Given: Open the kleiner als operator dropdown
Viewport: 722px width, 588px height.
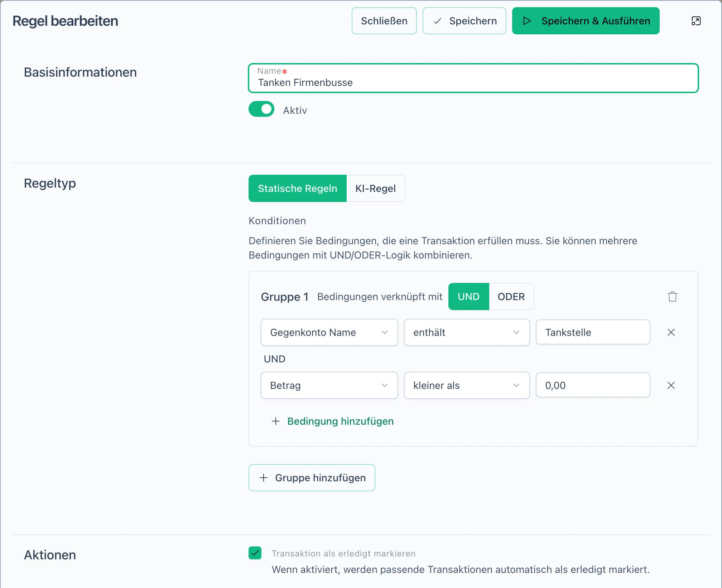Looking at the screenshot, I should click(467, 385).
